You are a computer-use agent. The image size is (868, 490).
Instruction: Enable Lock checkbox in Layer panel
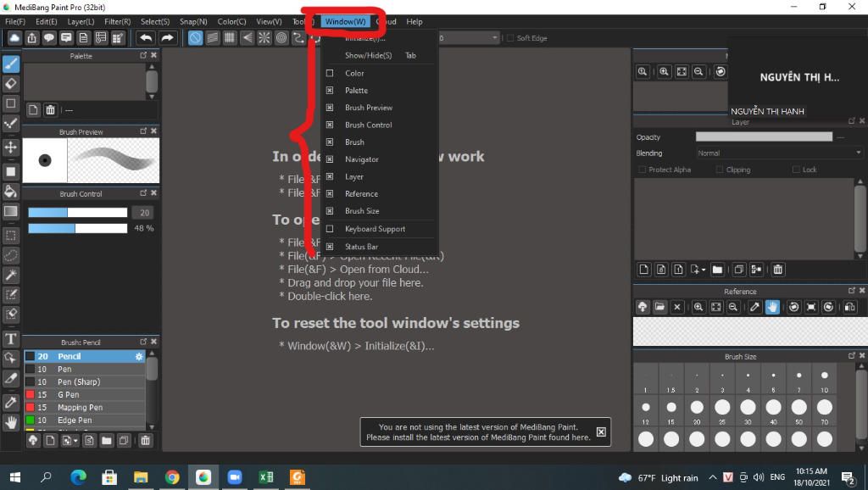pyautogui.click(x=796, y=170)
